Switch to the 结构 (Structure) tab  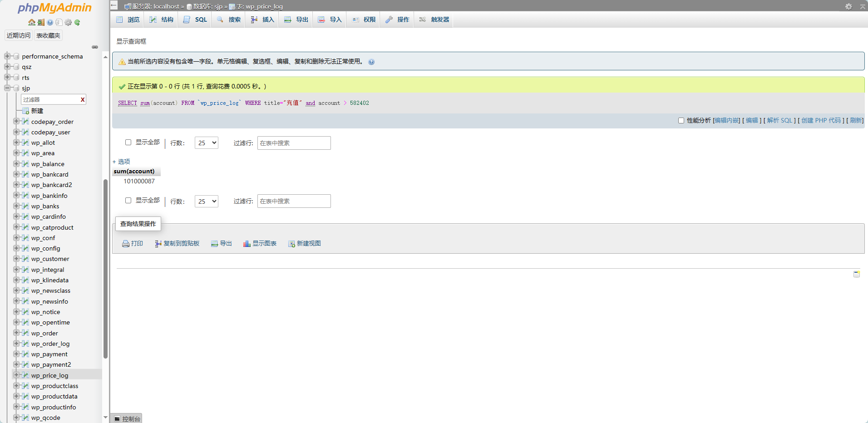click(x=162, y=20)
